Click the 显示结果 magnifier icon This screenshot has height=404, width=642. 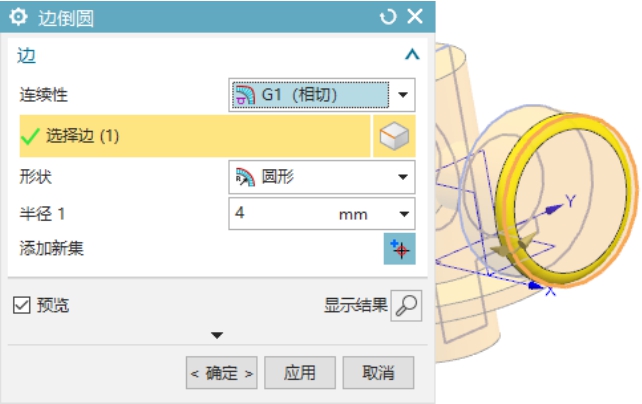406,306
